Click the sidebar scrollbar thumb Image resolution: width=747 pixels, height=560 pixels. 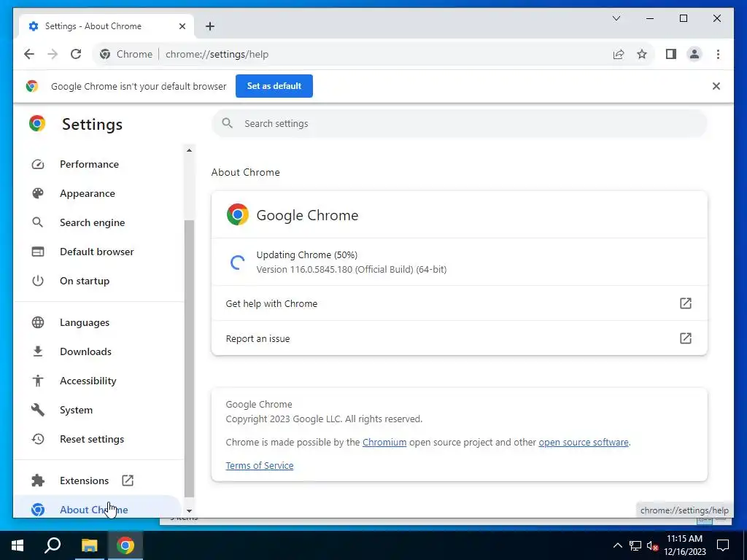point(189,359)
